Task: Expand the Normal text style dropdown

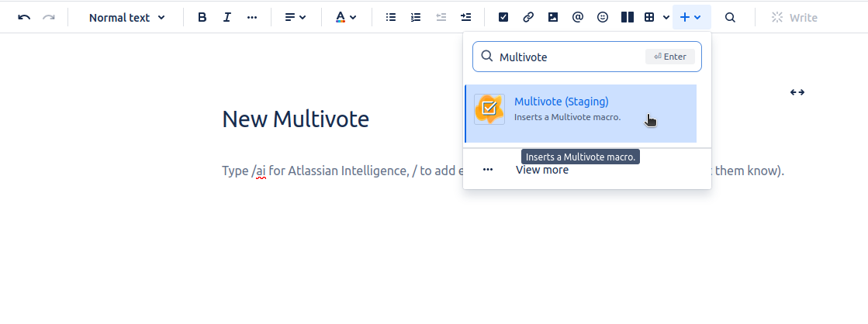Action: pyautogui.click(x=126, y=17)
